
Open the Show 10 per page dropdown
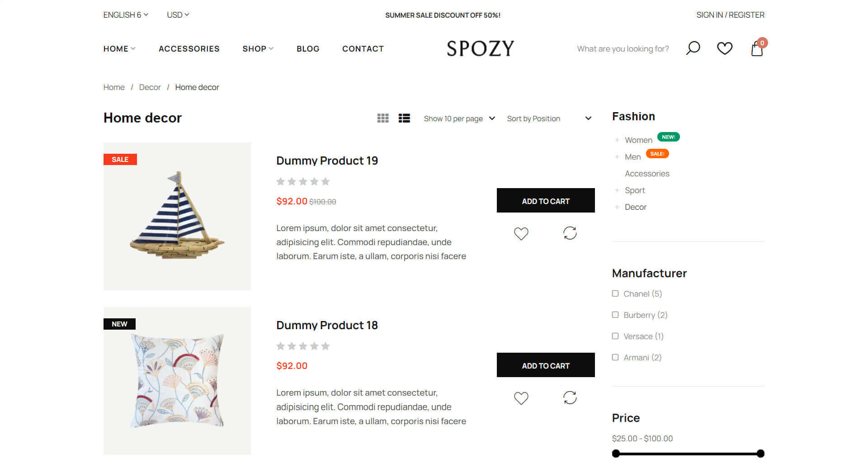pos(459,118)
